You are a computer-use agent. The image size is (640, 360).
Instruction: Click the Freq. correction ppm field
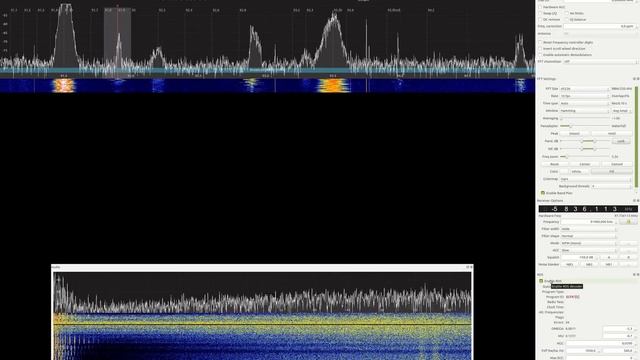[600, 26]
